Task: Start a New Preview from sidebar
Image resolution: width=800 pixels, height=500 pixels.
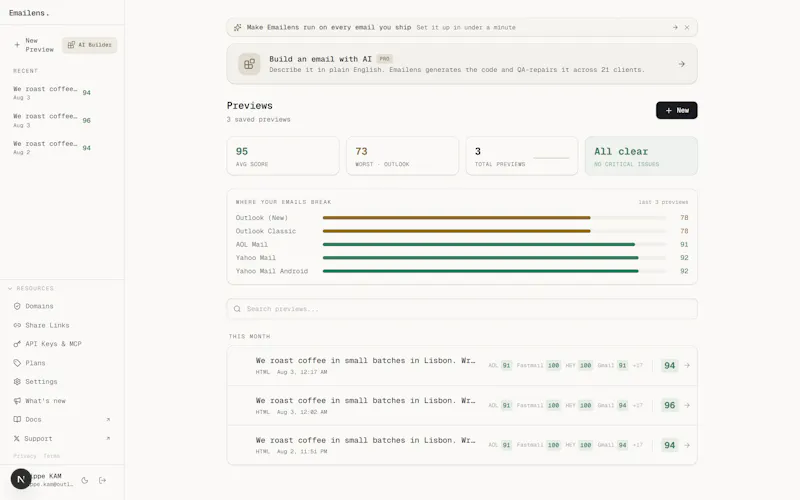Action: point(33,45)
